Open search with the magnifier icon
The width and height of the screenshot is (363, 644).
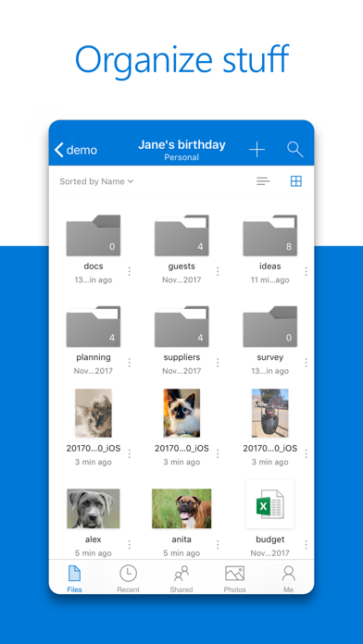pyautogui.click(x=294, y=150)
